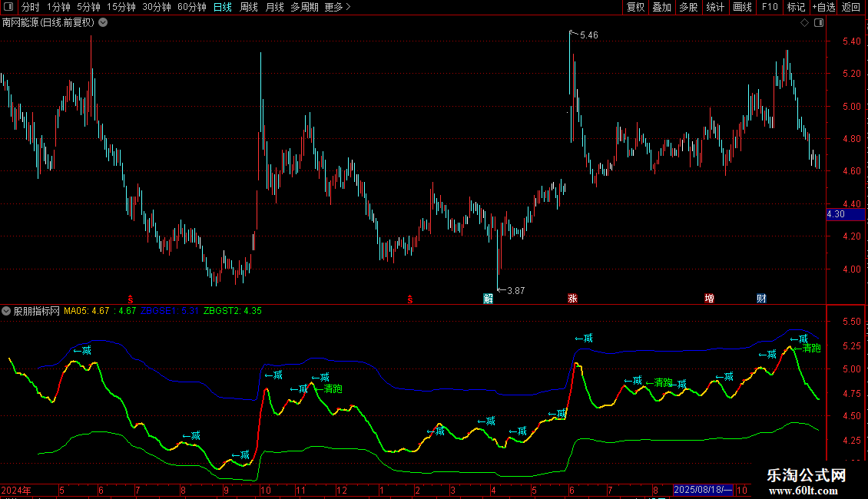Select the 1分钟 period
Image resolution: width=868 pixels, height=499 pixels.
[x=58, y=7]
